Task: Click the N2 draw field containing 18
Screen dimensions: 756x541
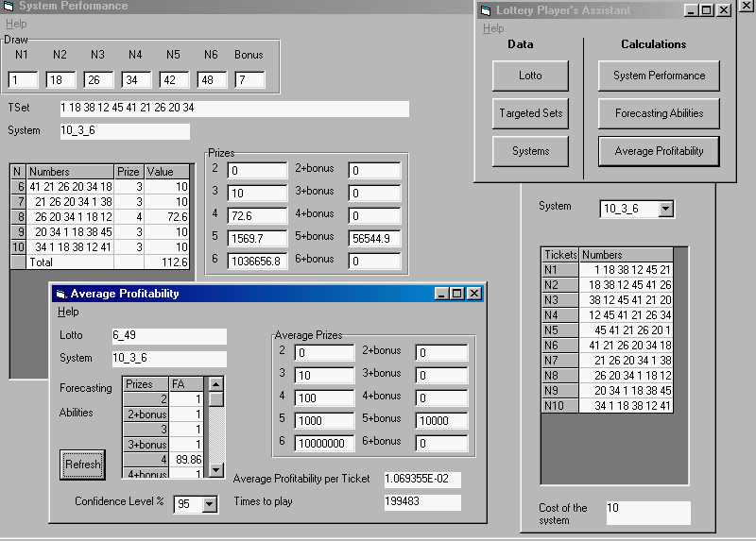Action: [60, 80]
